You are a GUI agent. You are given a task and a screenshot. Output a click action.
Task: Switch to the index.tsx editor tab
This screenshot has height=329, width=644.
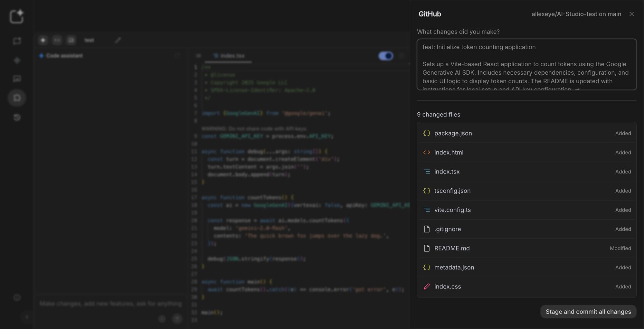(228, 56)
